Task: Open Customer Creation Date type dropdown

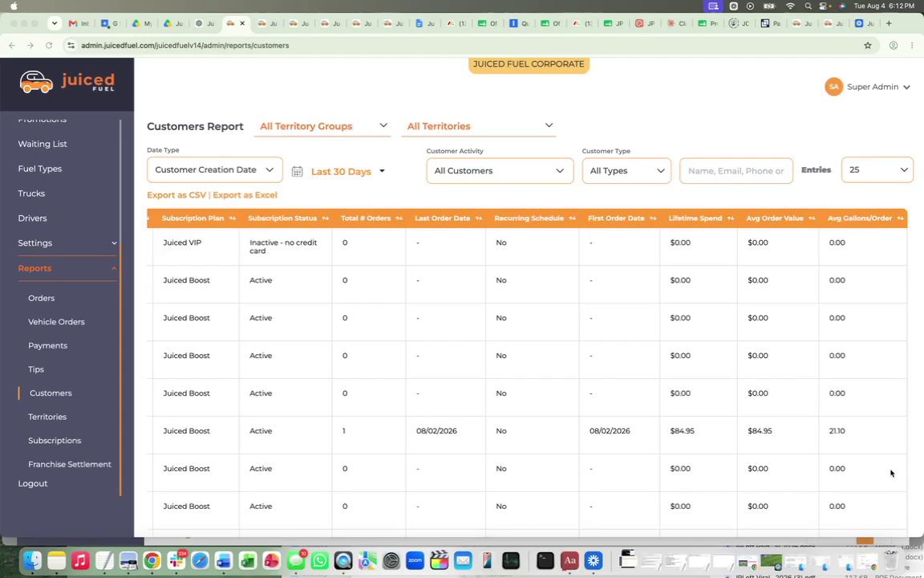Action: (x=214, y=170)
